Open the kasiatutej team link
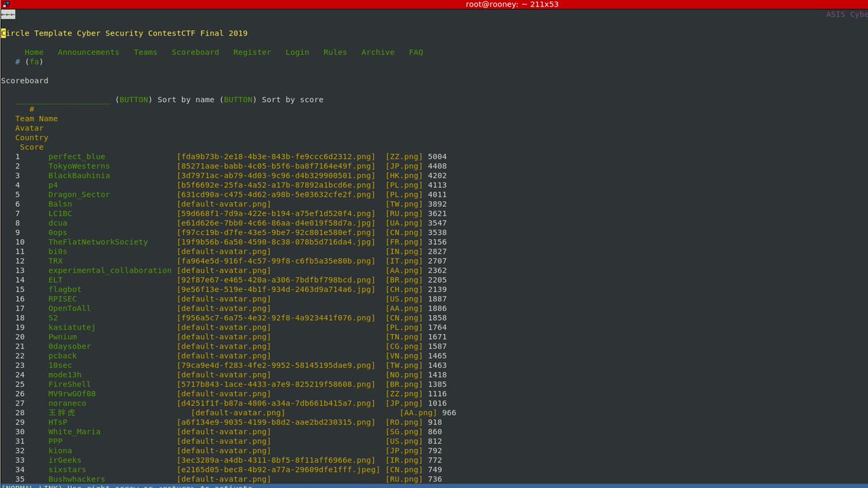 72,328
